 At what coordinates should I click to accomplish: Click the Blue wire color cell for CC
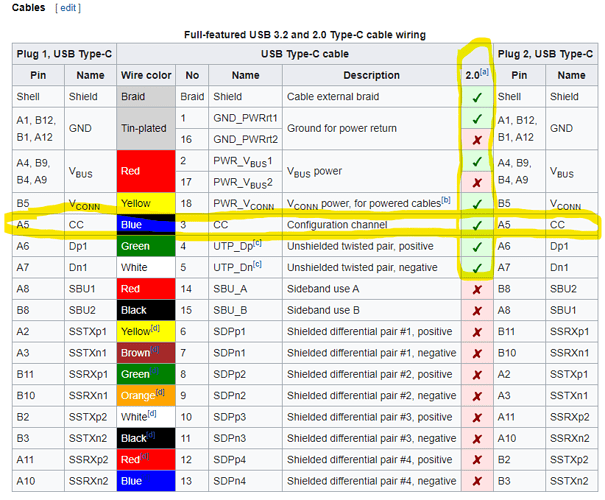(x=146, y=225)
